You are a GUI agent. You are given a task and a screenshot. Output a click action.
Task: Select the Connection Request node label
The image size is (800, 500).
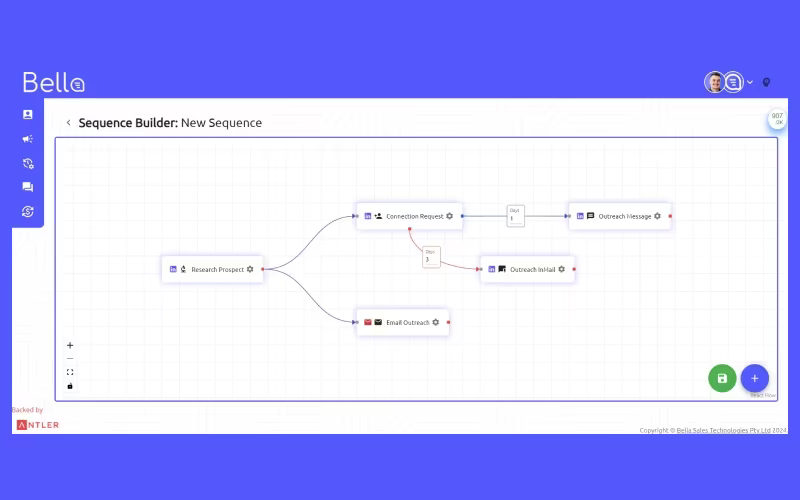click(415, 216)
